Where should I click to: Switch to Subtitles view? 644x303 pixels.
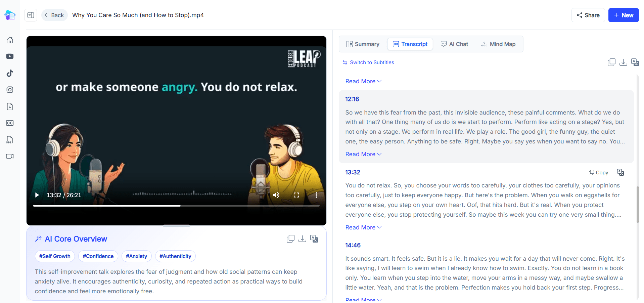coord(368,62)
